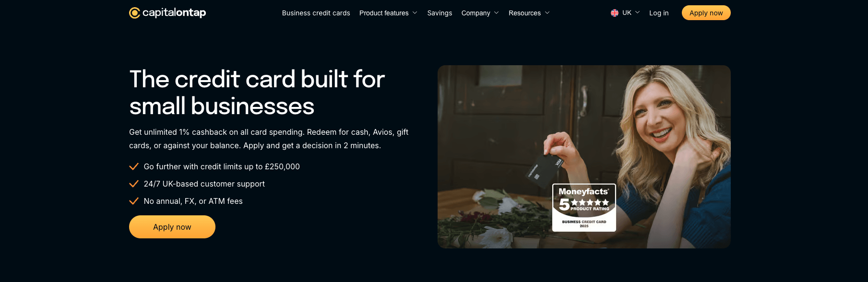Expand the Product features chevron

(x=415, y=13)
